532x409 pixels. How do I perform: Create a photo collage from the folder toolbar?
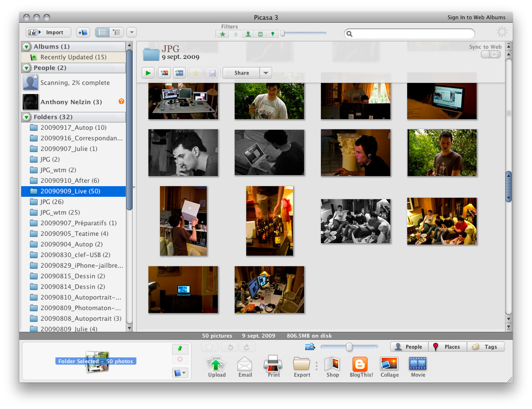(x=164, y=73)
